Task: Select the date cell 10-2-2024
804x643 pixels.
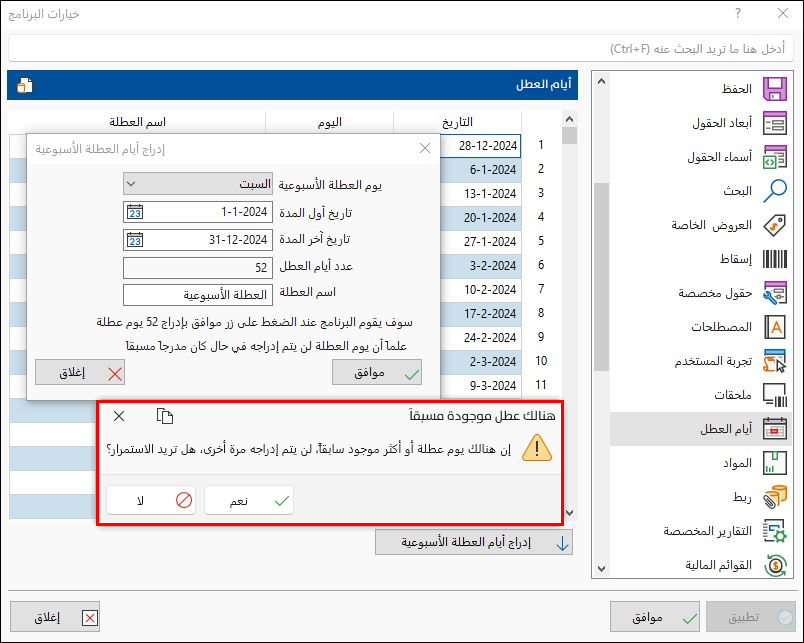Action: pyautogui.click(x=480, y=290)
